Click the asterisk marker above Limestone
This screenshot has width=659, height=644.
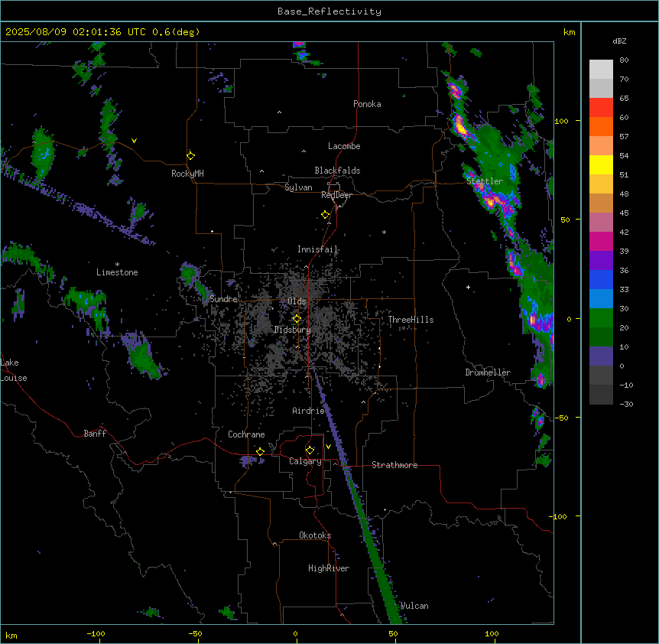coord(117,265)
